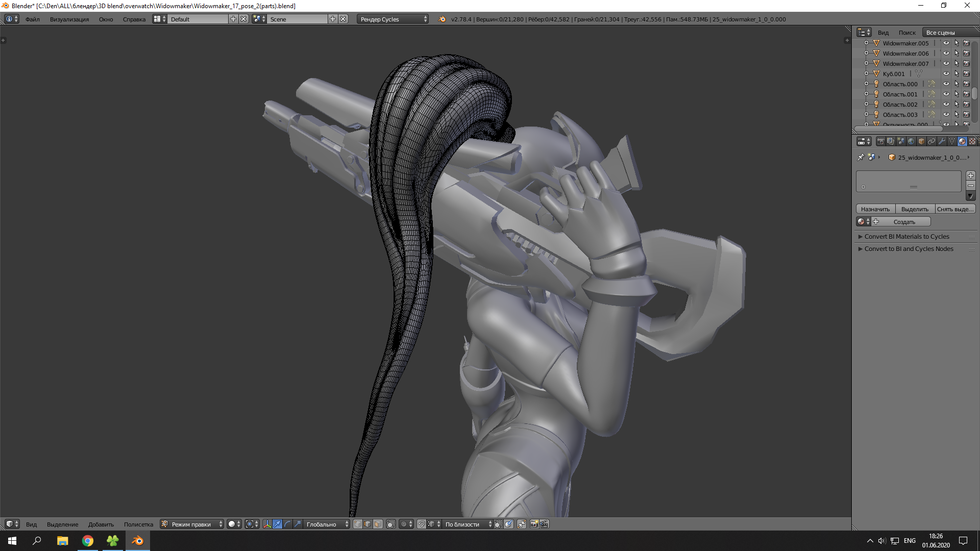Toggle selectability of Widowmaker.007 arrow icon
Screen dimensions: 980x551
point(957,64)
